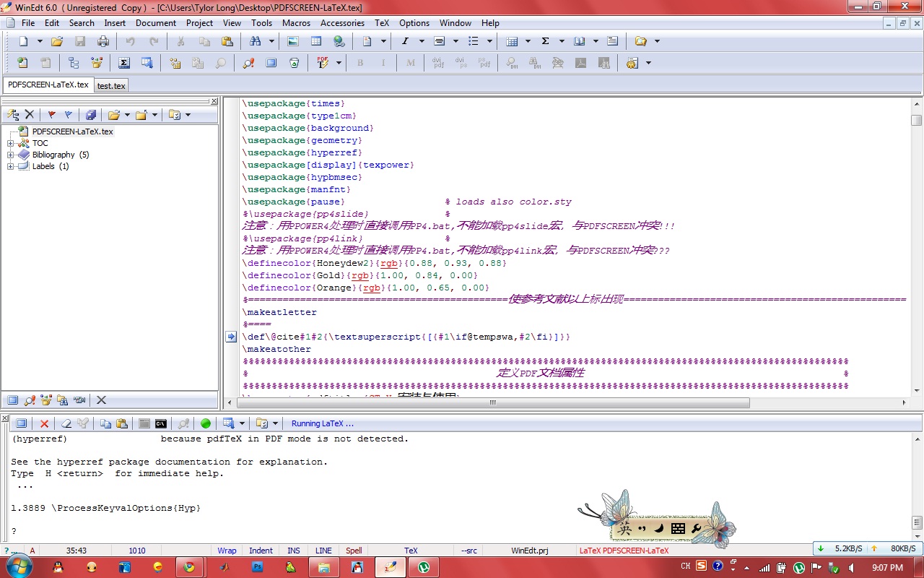Screen dimensions: 924x578
Task: Click the editor horizontal scrollbar
Action: pyautogui.click(x=493, y=402)
